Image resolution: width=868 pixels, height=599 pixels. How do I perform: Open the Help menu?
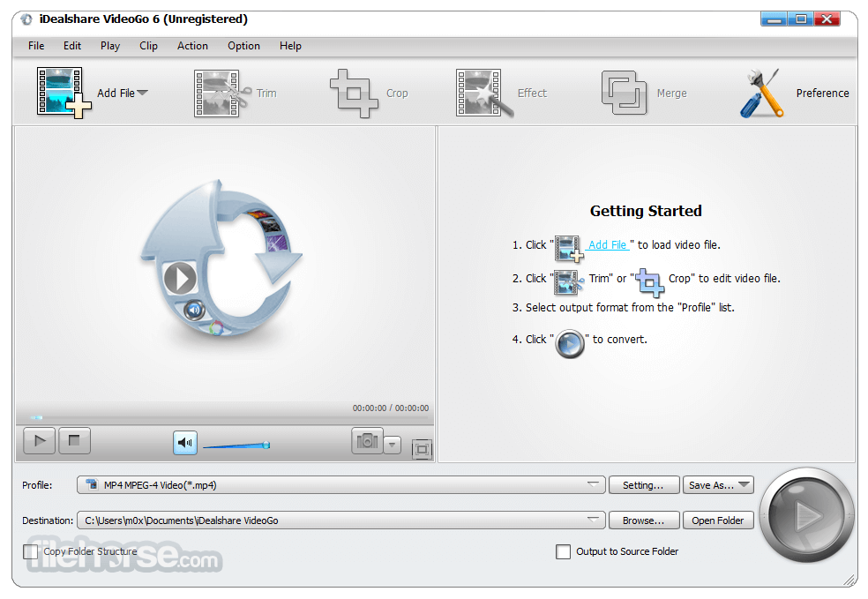coord(290,46)
